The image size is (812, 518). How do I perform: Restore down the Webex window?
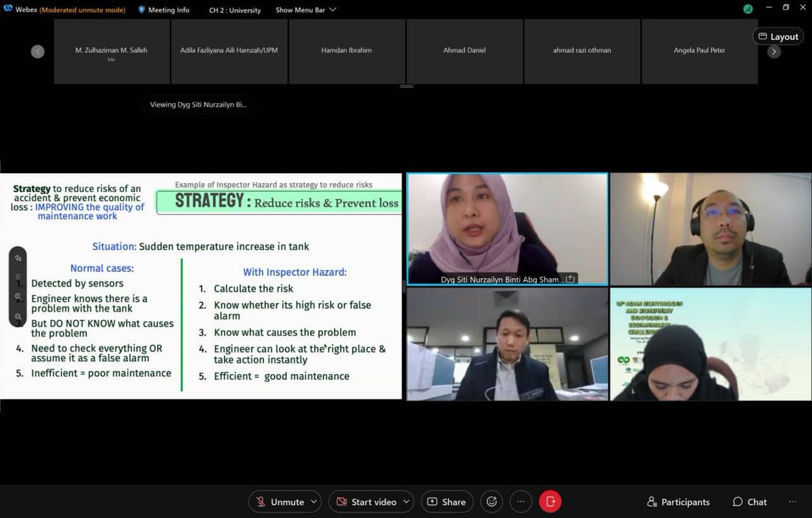(x=786, y=8)
